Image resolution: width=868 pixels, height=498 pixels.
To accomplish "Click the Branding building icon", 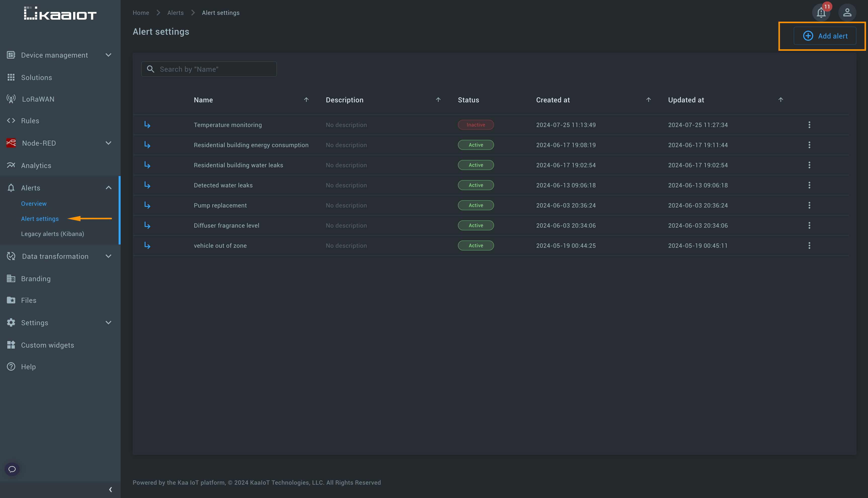I will pos(11,278).
